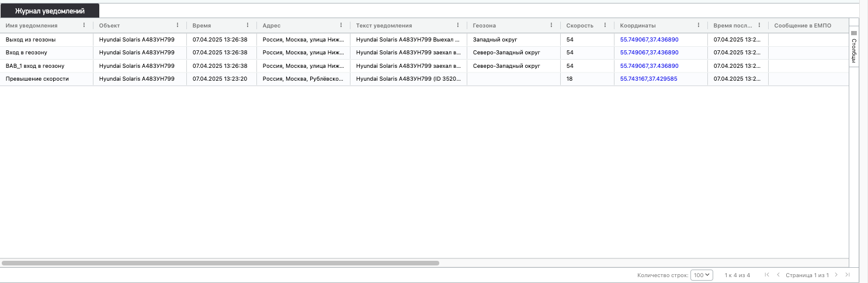Open column menu for Имя уведомления
868x283 pixels.
pos(84,26)
